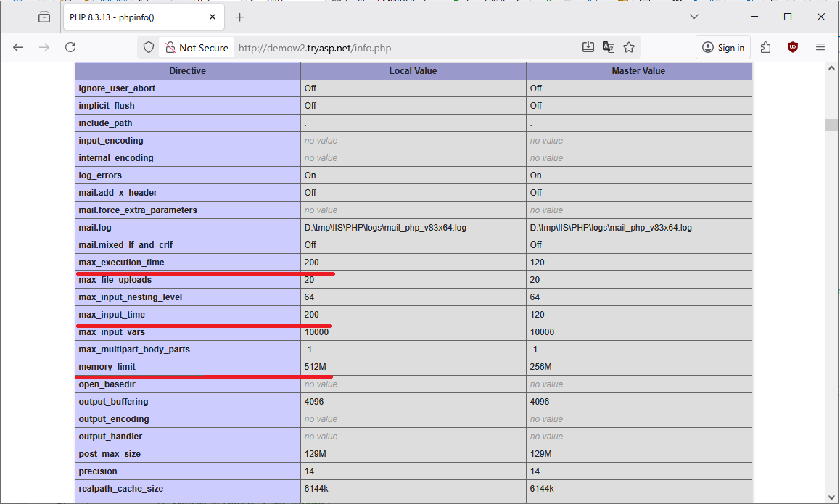Go back to the previous page
Viewport: 840px width, 504px height.
click(x=18, y=47)
